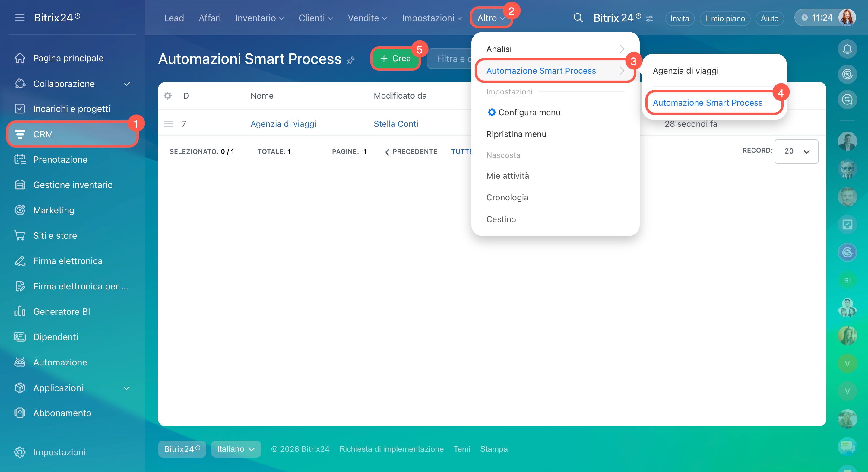Viewport: 868px width, 472px height.
Task: Open the Record count 20 dropdown
Action: [x=796, y=151]
